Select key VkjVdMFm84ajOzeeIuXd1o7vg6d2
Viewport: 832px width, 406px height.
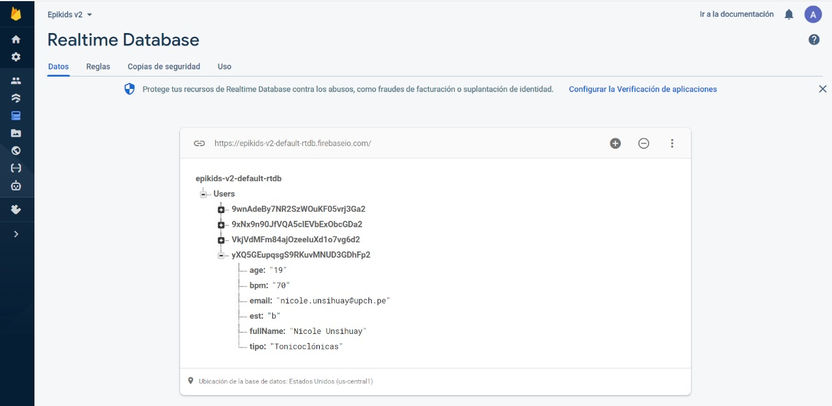[x=296, y=240]
